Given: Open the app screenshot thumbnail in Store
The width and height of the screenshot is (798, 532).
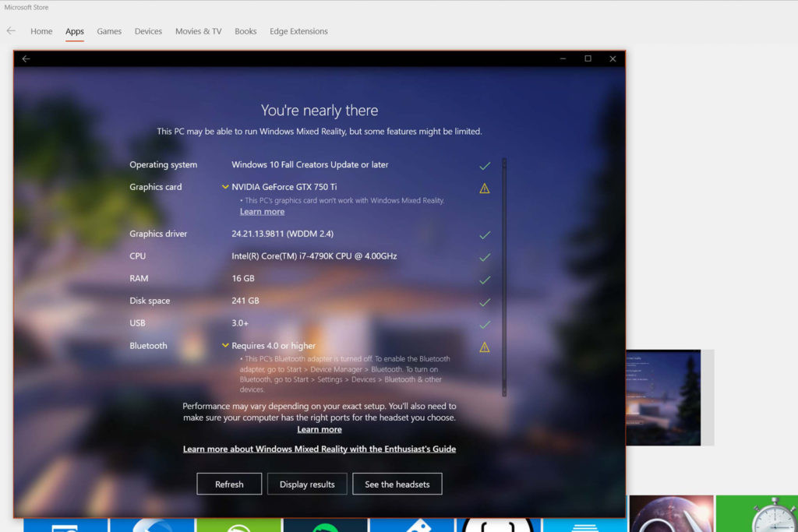Looking at the screenshot, I should [664, 398].
